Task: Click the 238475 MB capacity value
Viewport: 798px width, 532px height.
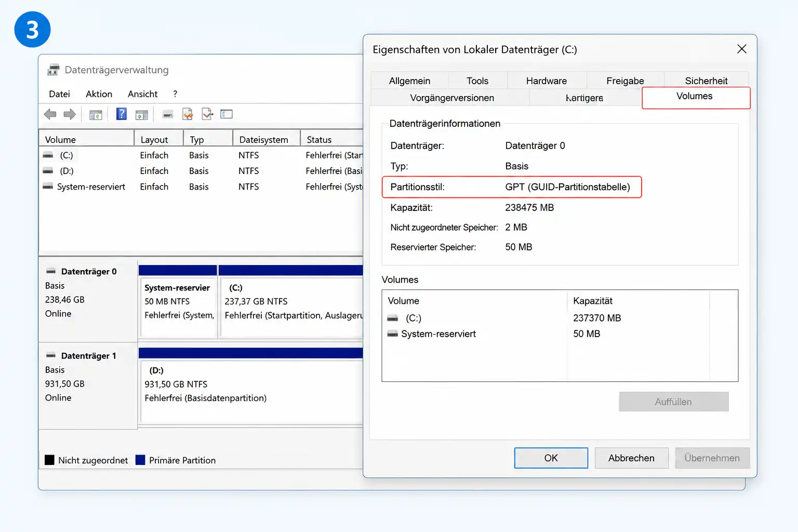Action: click(529, 208)
